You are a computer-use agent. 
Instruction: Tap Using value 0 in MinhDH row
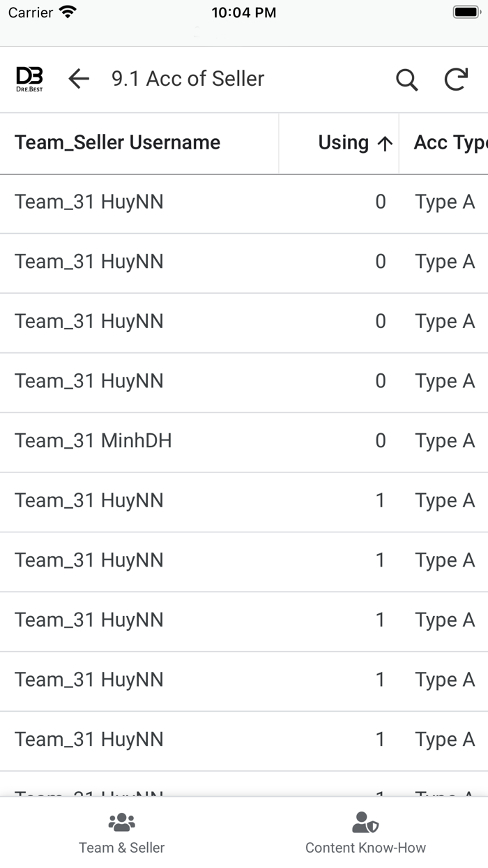pos(380,441)
